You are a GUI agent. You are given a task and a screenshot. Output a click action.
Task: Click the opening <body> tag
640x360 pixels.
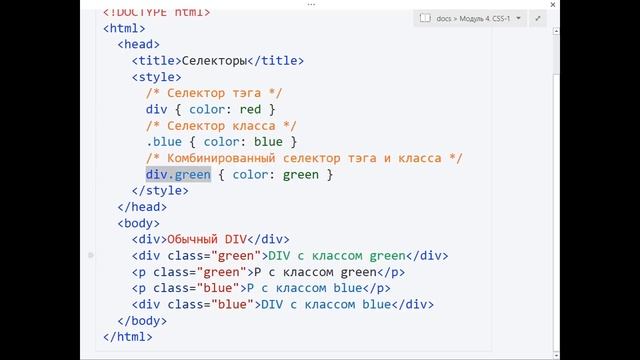[138, 223]
